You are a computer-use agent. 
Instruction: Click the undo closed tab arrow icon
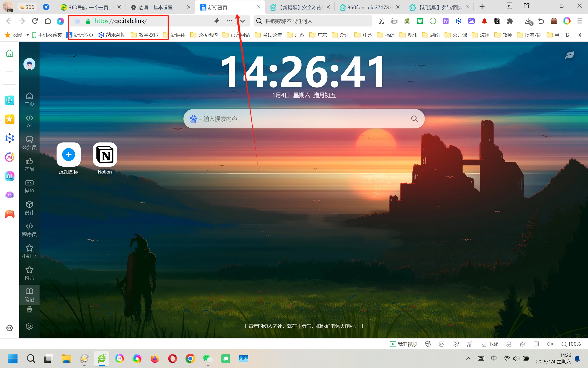coord(541,21)
